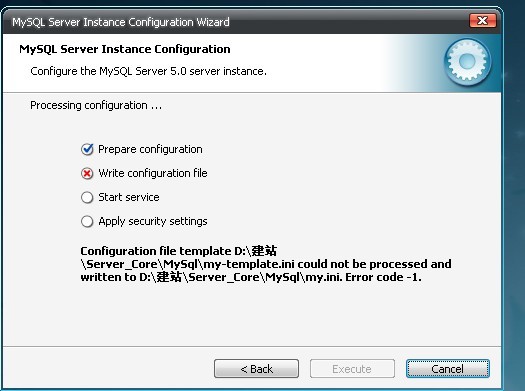Click the empty circle beside Start service
Screen dimensions: 525x391
(x=87, y=197)
